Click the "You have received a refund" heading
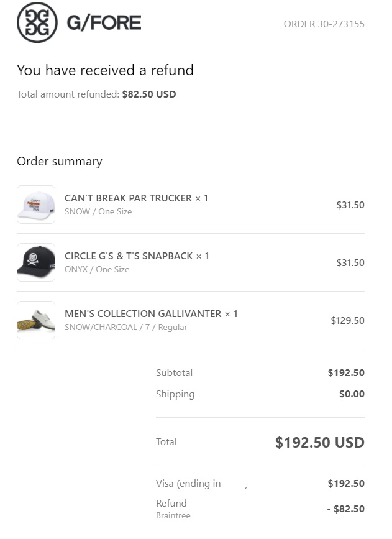The height and width of the screenshot is (539, 392). pos(105,70)
